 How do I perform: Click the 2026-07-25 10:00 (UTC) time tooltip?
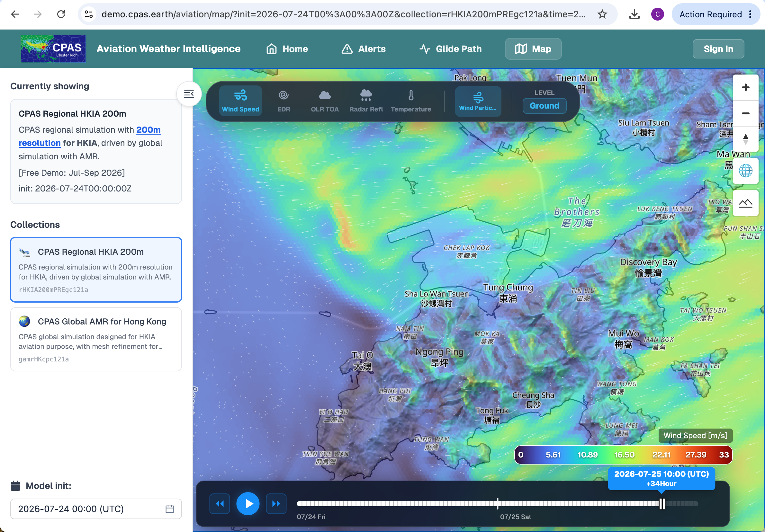(x=661, y=478)
